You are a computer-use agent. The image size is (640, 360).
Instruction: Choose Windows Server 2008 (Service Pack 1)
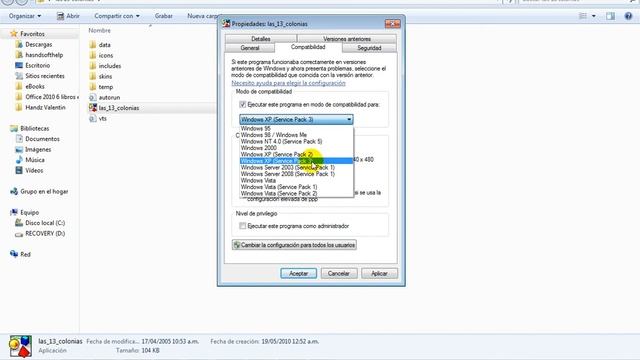click(296, 174)
